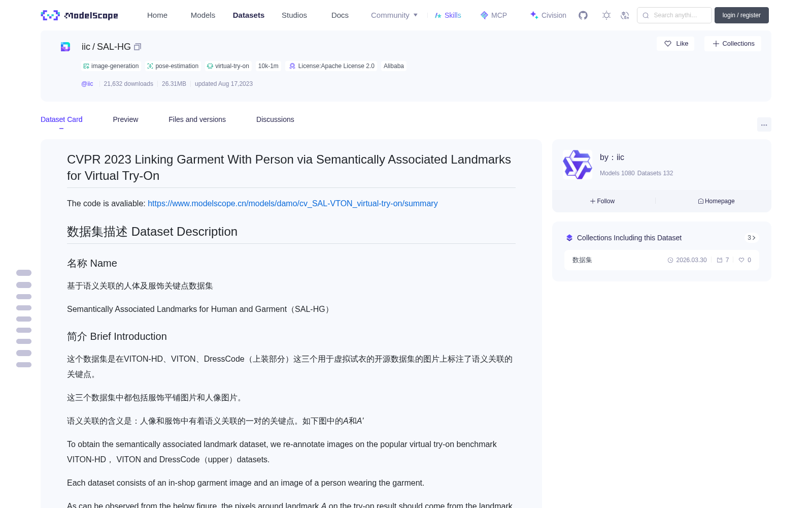Click the iic organization logo
The height and width of the screenshot is (508, 812).
click(x=578, y=165)
